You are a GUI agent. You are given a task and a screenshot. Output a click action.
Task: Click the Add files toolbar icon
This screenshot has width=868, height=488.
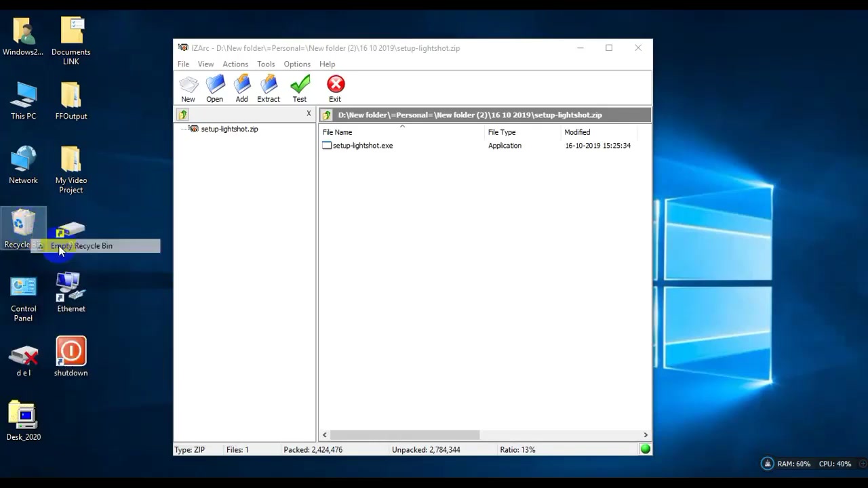242,89
